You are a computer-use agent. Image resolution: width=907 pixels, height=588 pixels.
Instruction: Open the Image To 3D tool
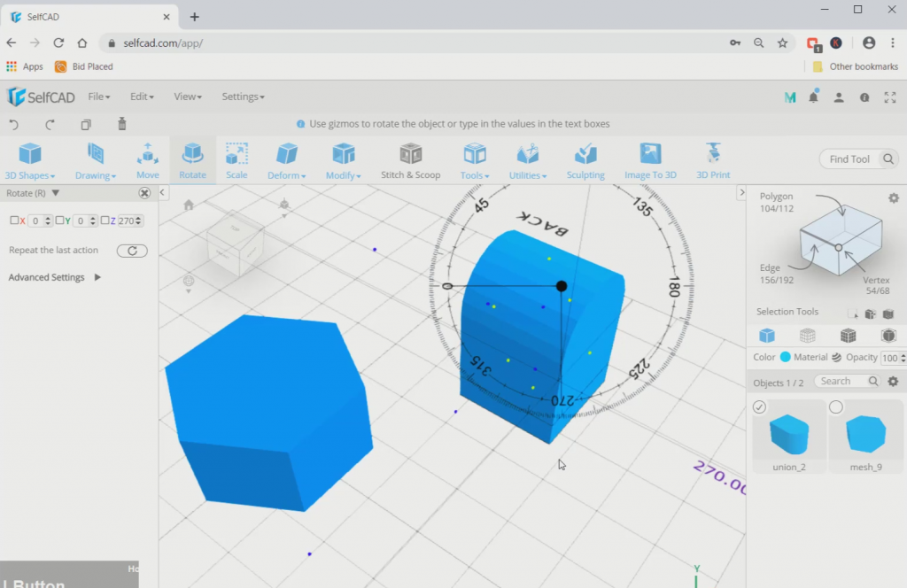click(650, 158)
